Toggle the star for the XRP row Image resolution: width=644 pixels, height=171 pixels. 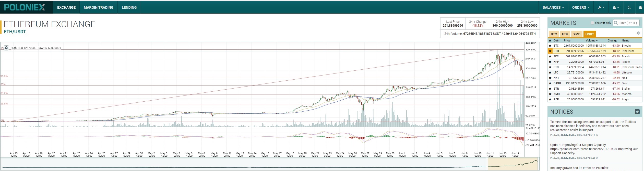(x=550, y=62)
